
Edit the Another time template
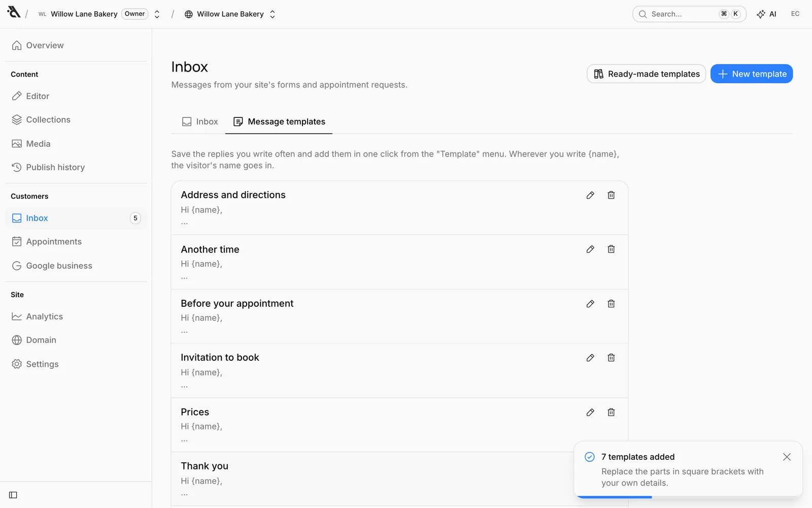[x=590, y=249]
